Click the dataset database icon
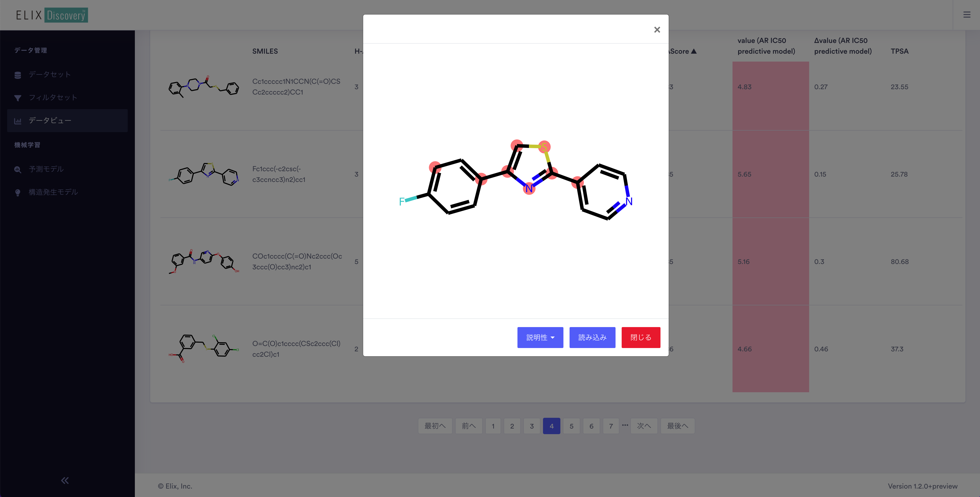The image size is (980, 497). (18, 75)
